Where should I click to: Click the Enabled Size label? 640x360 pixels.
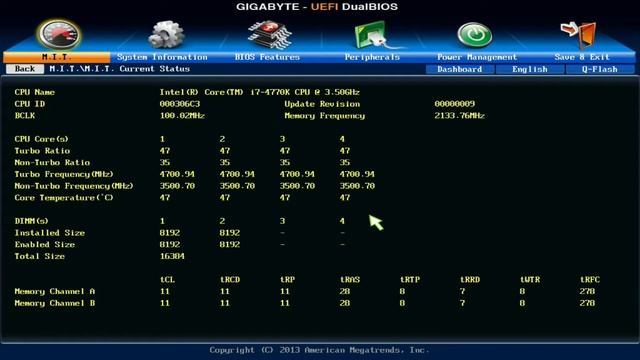click(44, 244)
